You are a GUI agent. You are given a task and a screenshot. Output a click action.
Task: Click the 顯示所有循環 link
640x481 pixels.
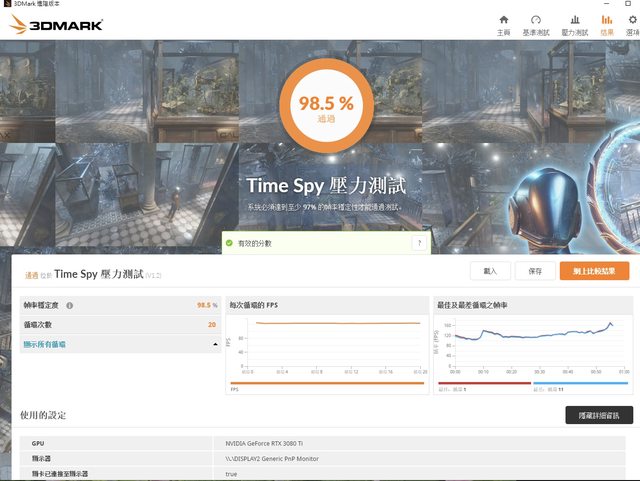tap(45, 345)
